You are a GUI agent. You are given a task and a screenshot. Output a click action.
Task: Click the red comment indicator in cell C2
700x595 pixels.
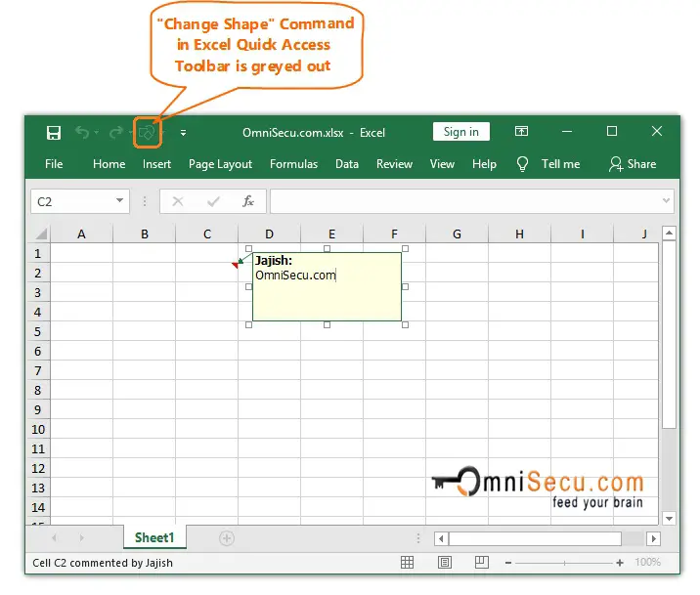[235, 266]
